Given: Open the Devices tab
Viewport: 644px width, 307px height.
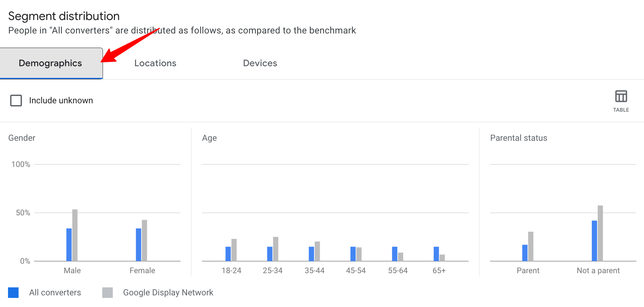Looking at the screenshot, I should (x=260, y=63).
